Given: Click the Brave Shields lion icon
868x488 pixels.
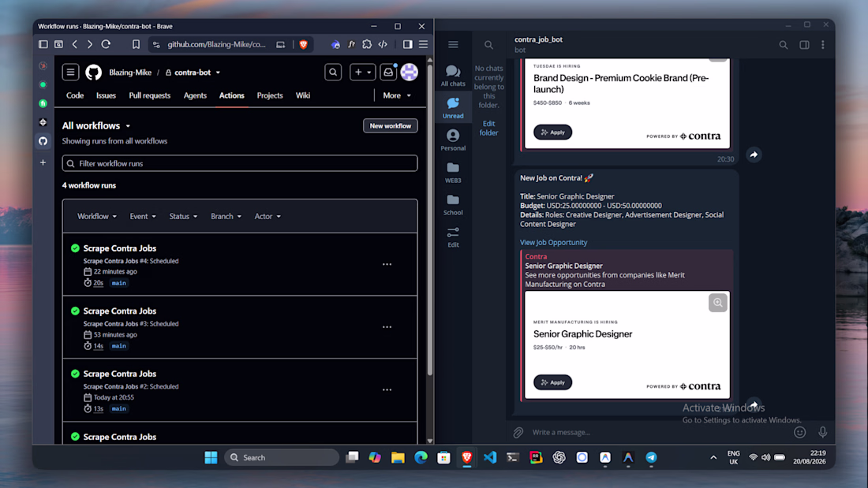Looking at the screenshot, I should (x=303, y=44).
